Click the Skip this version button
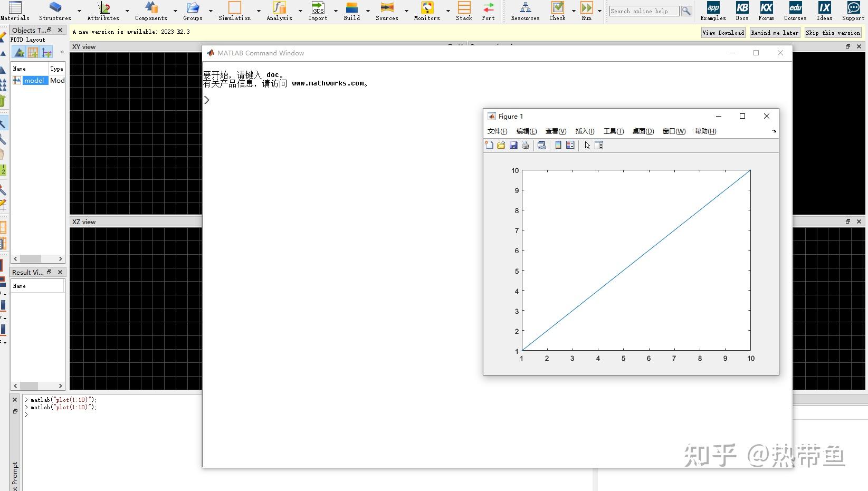Screen dimensions: 868x491 pos(833,32)
